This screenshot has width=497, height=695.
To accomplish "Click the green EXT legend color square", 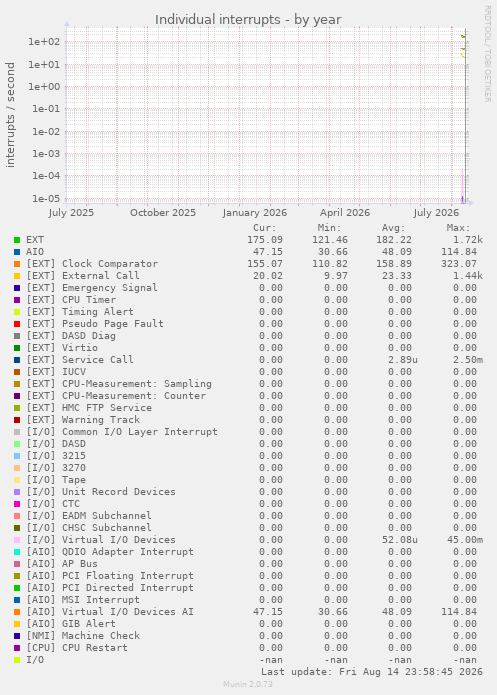I will point(17,240).
